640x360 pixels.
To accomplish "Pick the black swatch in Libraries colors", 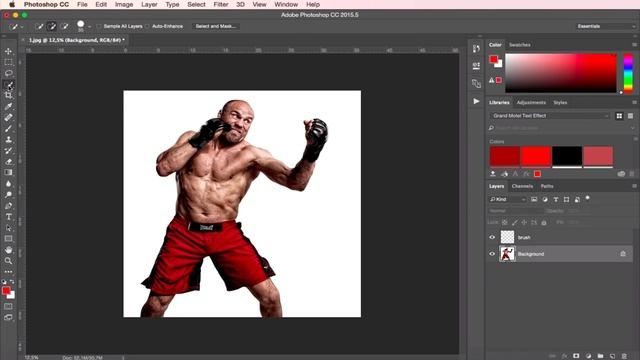I will point(567,156).
